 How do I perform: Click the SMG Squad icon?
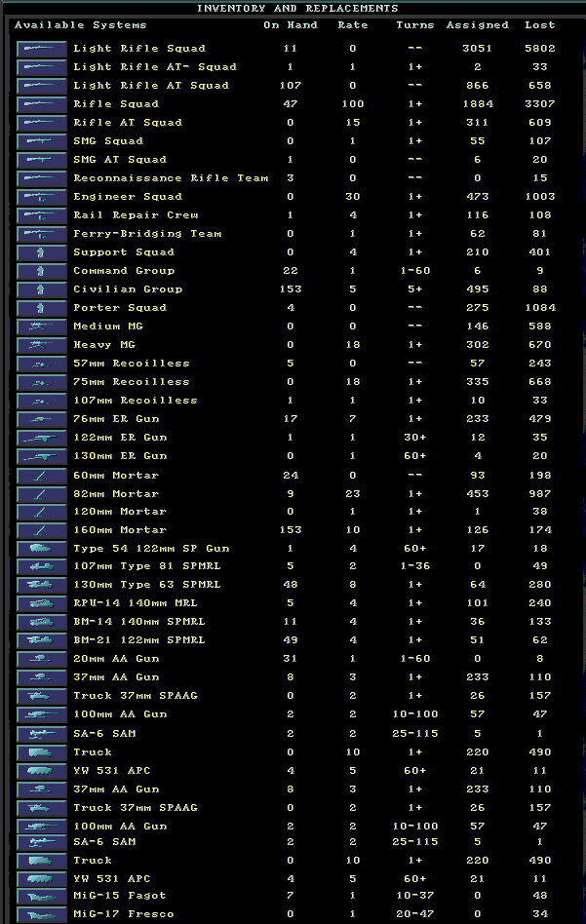pos(41,141)
